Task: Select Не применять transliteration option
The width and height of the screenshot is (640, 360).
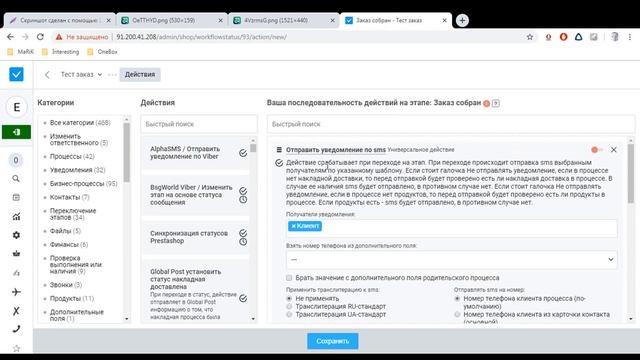Action: click(x=289, y=298)
